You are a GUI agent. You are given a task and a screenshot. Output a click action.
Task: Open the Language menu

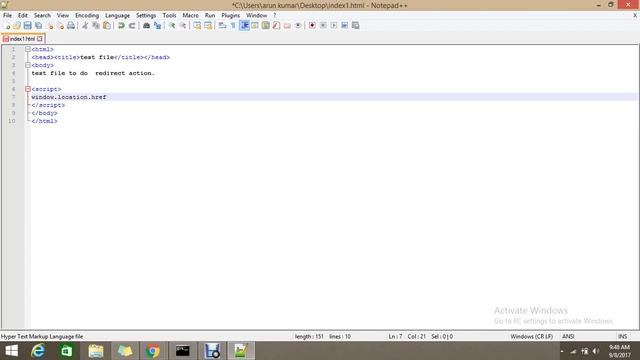[118, 16]
